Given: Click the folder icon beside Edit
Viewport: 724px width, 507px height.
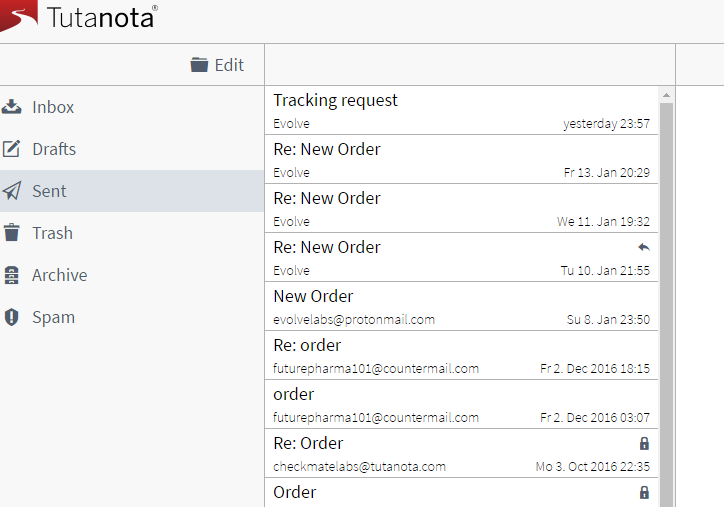Looking at the screenshot, I should coord(199,65).
